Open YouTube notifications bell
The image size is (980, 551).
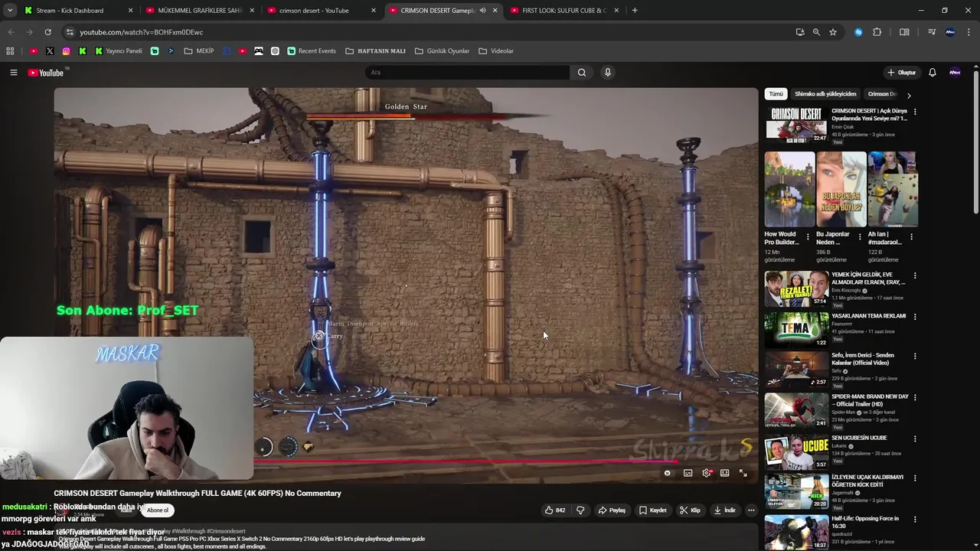pos(933,73)
